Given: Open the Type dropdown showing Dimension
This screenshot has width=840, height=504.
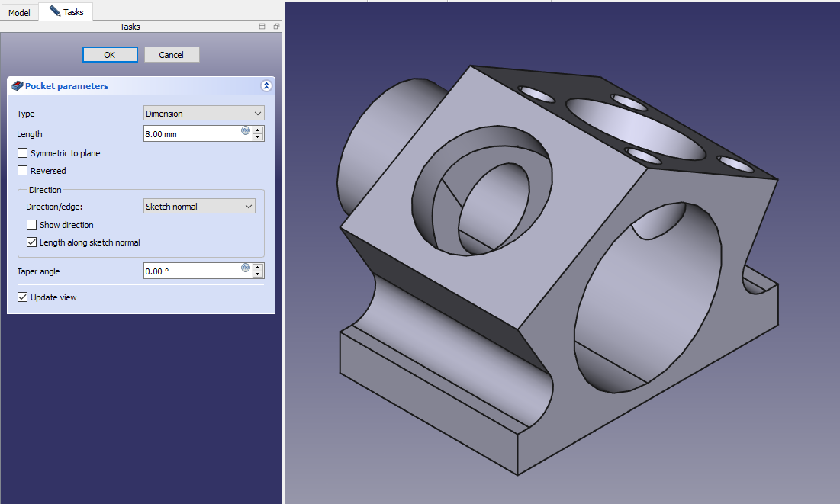Looking at the screenshot, I should click(204, 114).
